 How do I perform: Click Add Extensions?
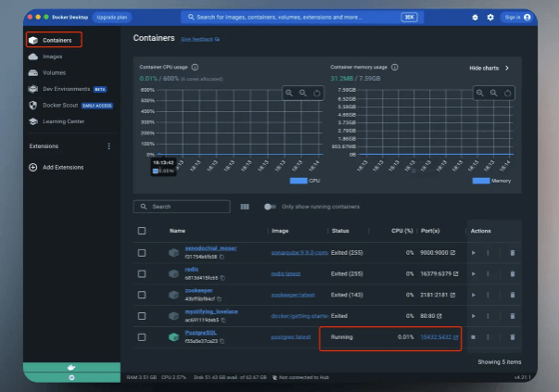(x=57, y=167)
